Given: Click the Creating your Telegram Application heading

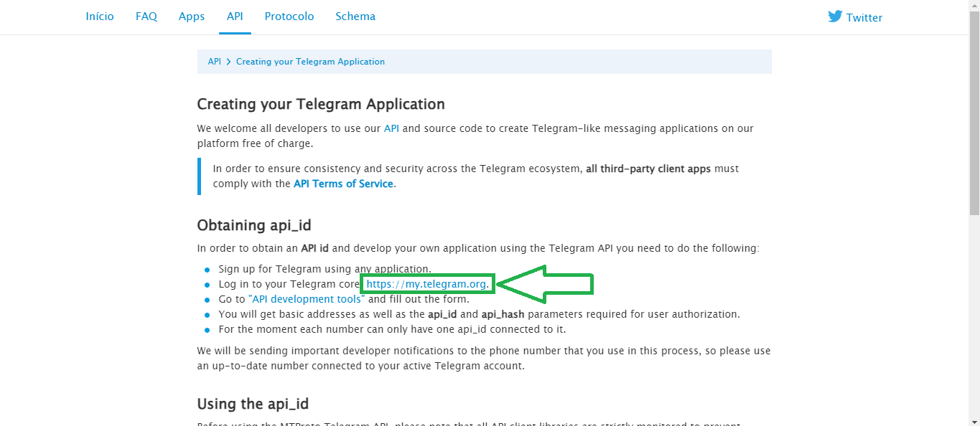Looking at the screenshot, I should (x=321, y=104).
